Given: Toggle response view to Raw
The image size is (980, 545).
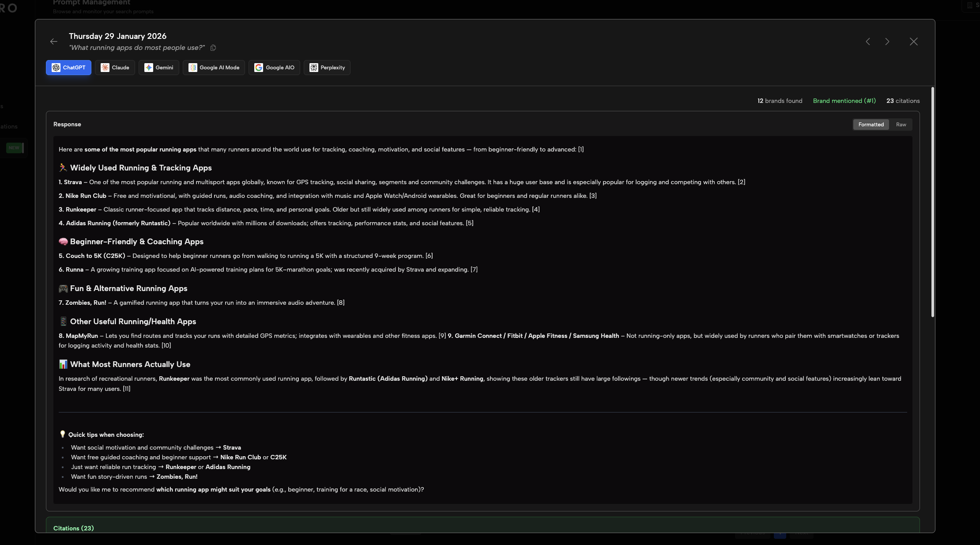Looking at the screenshot, I should click(x=901, y=125).
